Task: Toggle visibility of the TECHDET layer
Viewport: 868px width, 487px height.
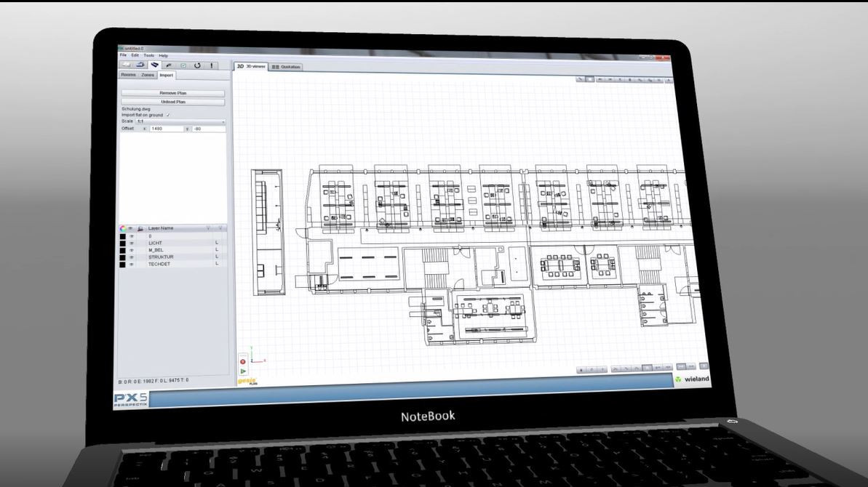Action: (132, 264)
